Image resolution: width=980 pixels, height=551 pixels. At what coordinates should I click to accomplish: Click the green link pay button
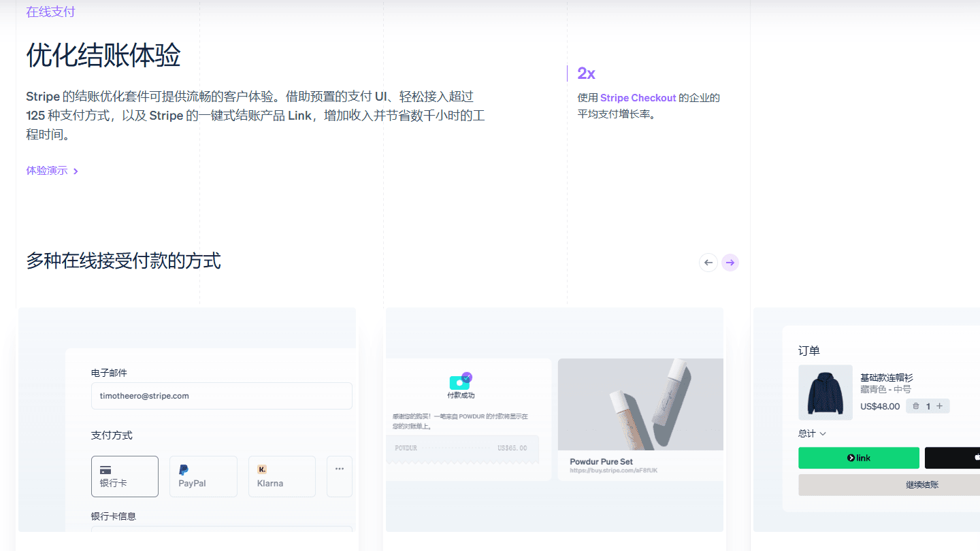(859, 458)
